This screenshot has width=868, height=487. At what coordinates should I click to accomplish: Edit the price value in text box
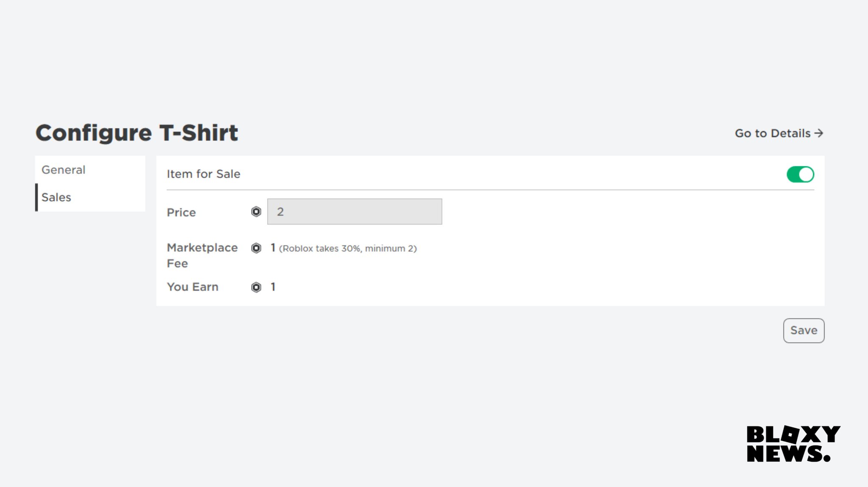point(354,212)
